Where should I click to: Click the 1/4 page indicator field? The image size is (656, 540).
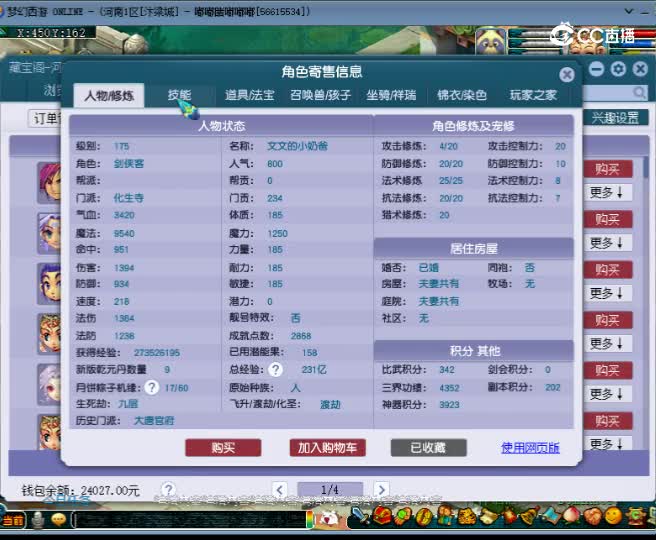click(330, 489)
